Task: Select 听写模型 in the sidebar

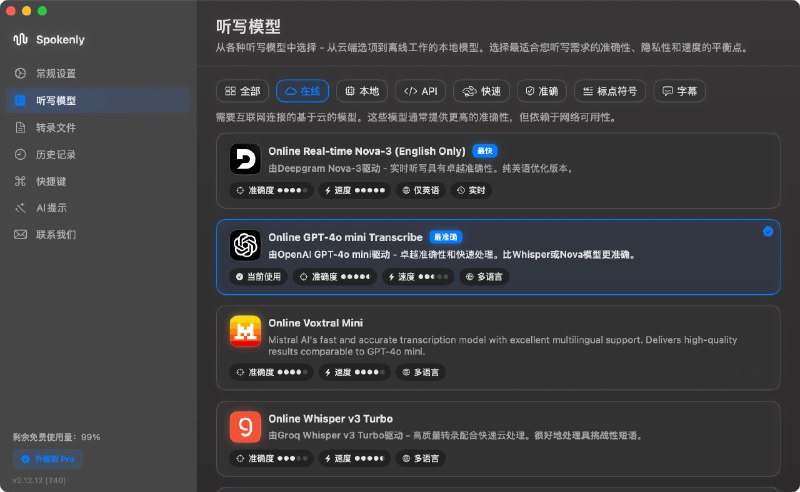Action: click(x=98, y=101)
